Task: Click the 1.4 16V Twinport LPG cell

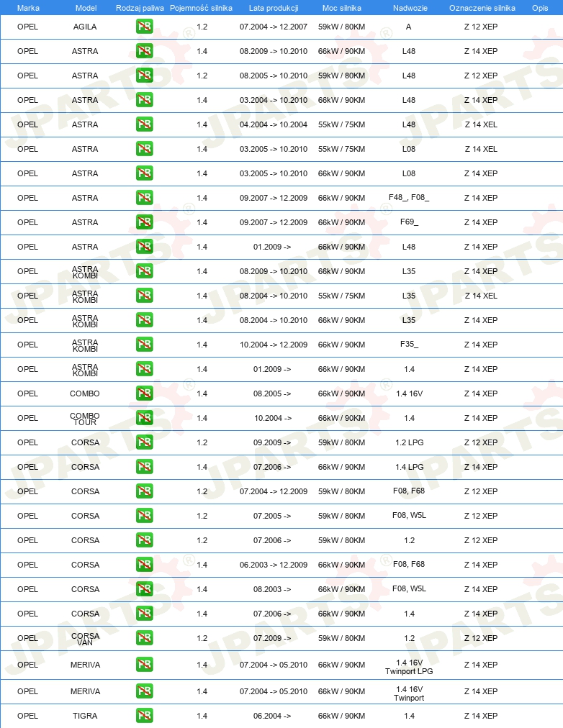Action: point(409,667)
